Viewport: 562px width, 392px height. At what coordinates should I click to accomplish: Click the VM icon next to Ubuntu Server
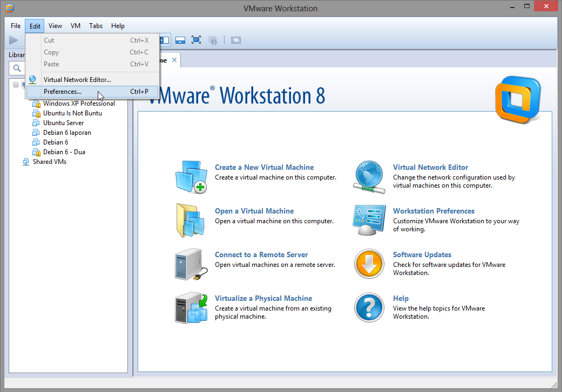(x=36, y=123)
